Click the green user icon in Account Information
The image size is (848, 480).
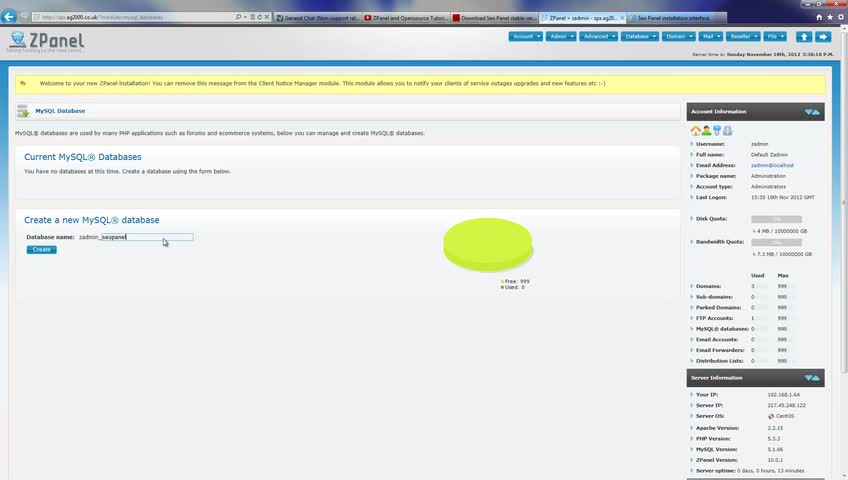(706, 130)
